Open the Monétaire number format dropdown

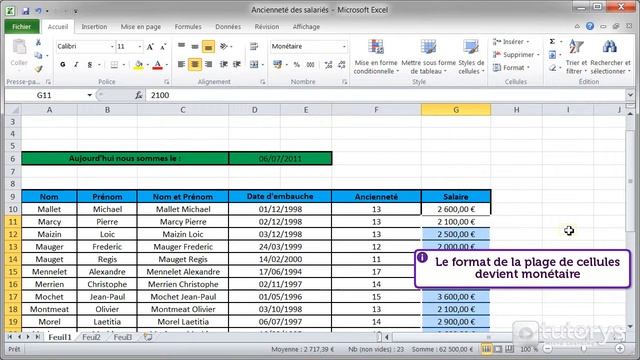click(x=344, y=47)
